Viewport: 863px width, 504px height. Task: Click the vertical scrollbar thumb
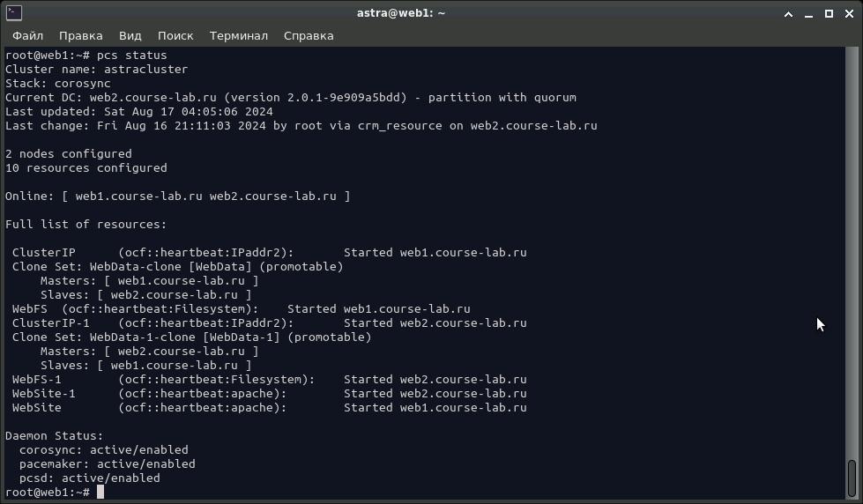pyautogui.click(x=852, y=478)
